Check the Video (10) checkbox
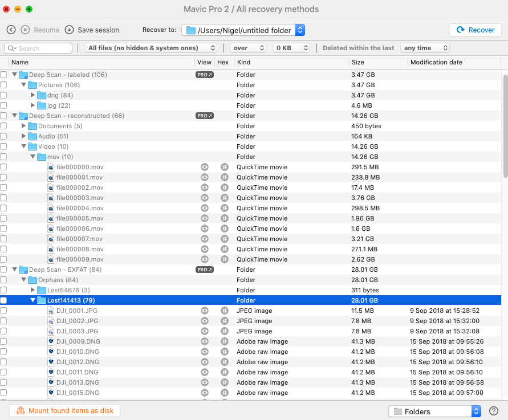508x420 pixels. 3,146
